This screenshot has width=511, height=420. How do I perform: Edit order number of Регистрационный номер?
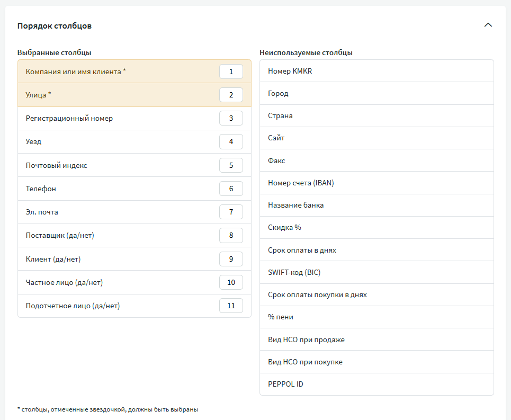coord(231,118)
